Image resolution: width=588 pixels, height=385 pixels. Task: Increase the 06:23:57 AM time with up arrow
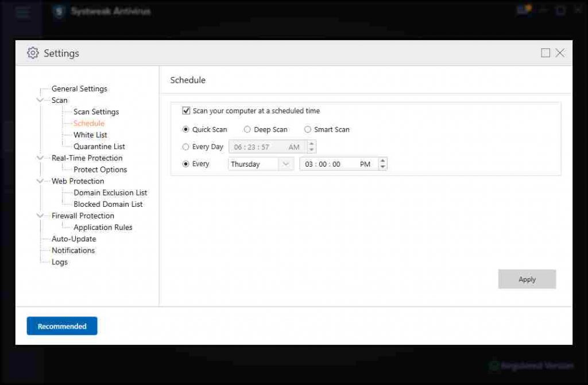(311, 144)
